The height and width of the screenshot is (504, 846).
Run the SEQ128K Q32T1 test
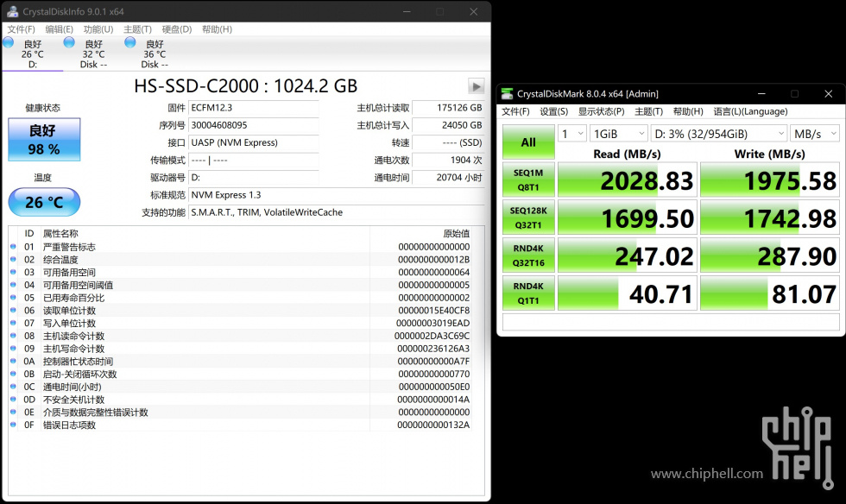528,217
